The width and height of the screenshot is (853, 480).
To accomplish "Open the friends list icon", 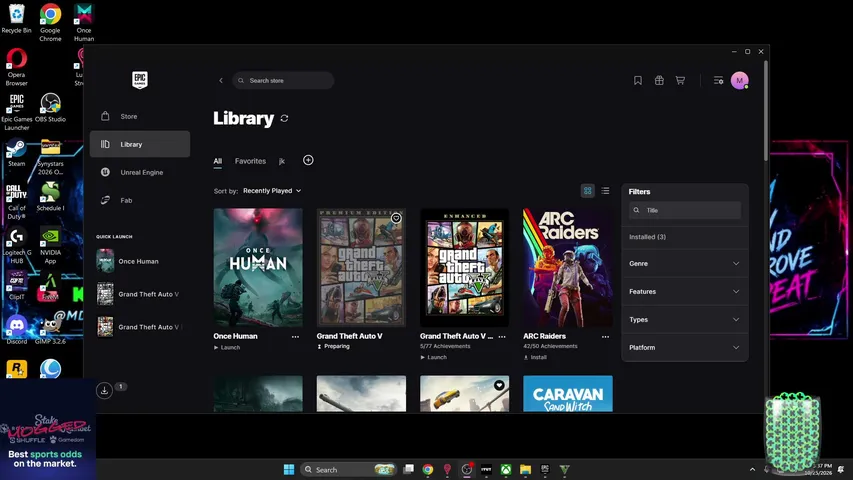I will [x=718, y=81].
